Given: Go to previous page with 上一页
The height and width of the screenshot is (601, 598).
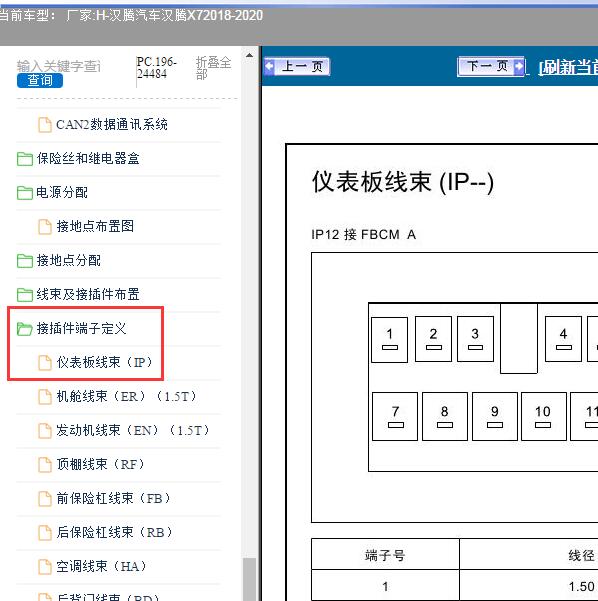Looking at the screenshot, I should tap(297, 67).
